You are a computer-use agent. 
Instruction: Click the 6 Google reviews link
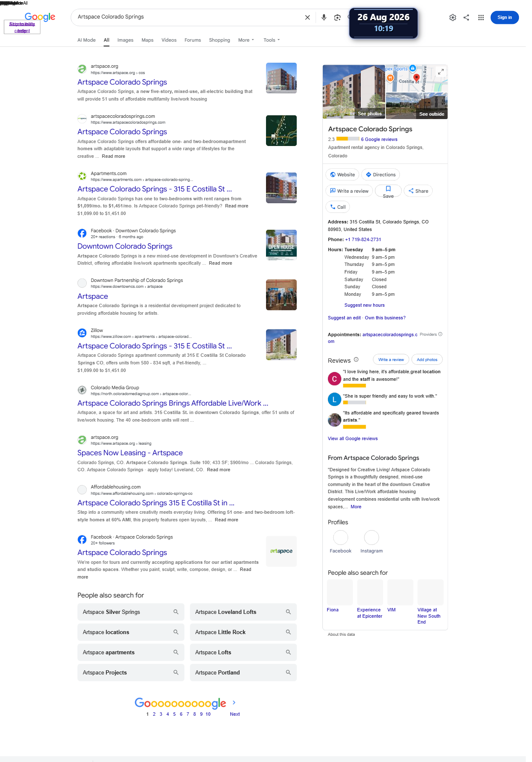click(x=379, y=139)
